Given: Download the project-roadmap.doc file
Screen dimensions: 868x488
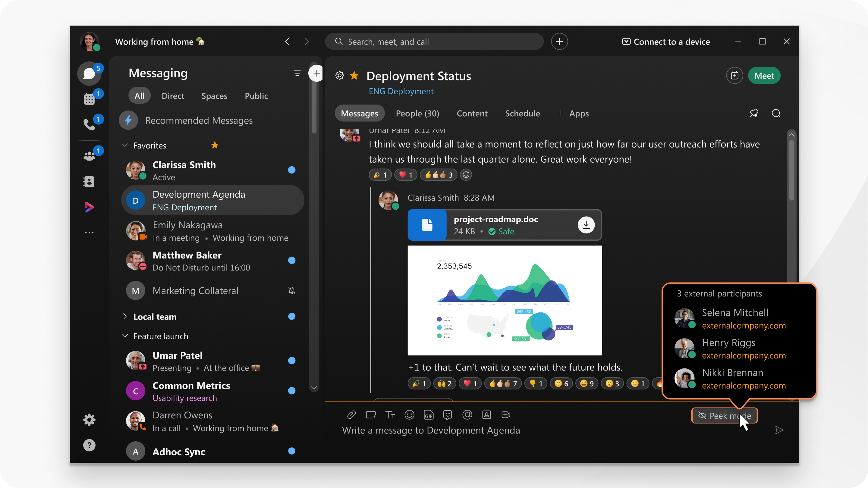Looking at the screenshot, I should coord(586,225).
